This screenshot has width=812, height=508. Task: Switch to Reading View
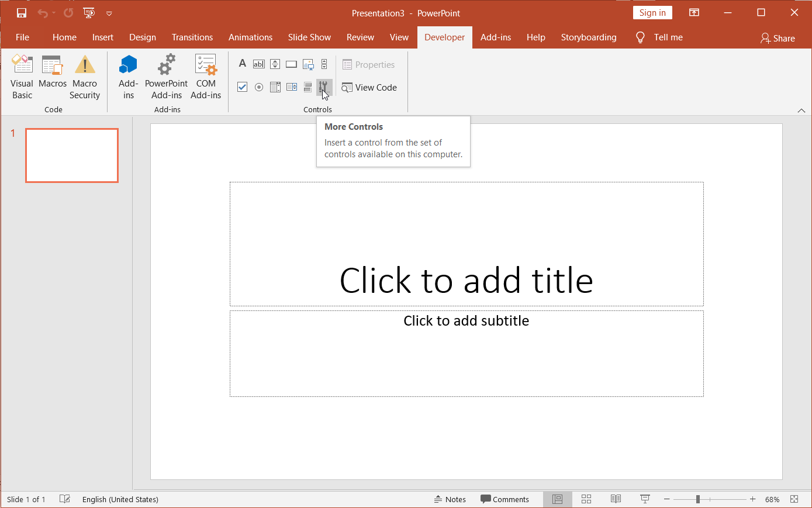[x=616, y=499]
